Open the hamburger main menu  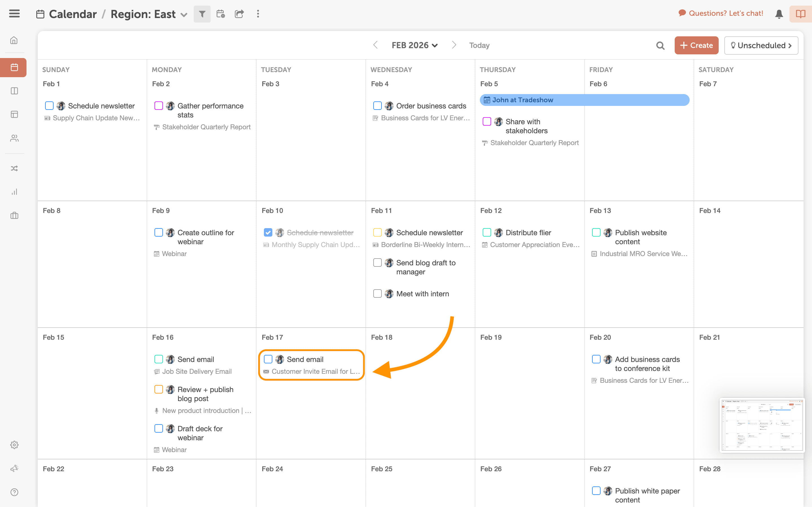point(14,14)
